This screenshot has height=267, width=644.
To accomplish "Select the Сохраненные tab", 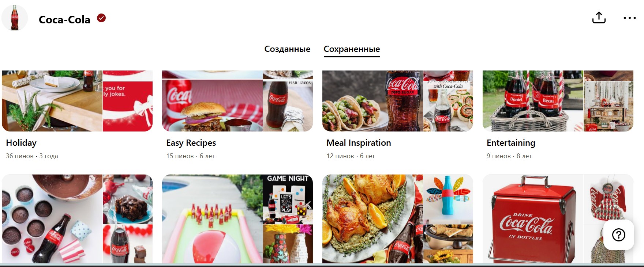I will pos(352,49).
